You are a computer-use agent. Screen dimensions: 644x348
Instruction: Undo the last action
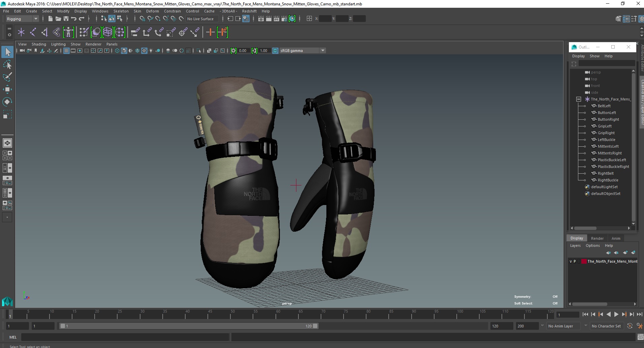pyautogui.click(x=74, y=19)
